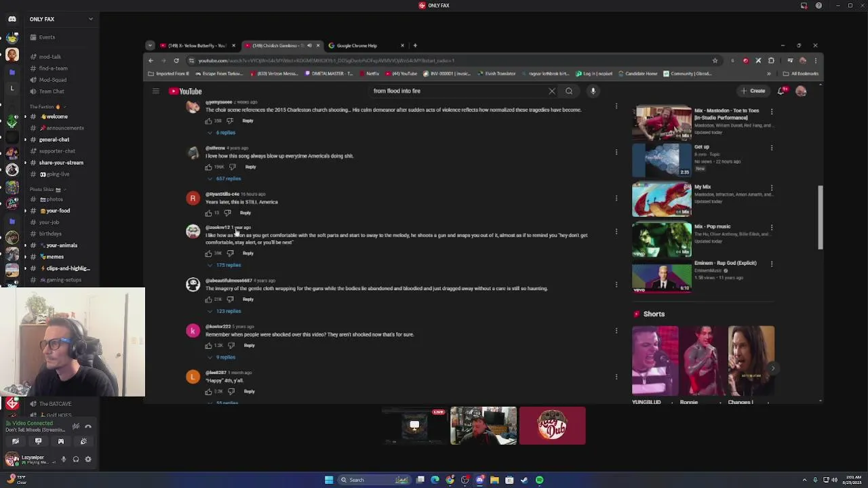Reply to the gentle cloth wrapping comment

coord(248,300)
